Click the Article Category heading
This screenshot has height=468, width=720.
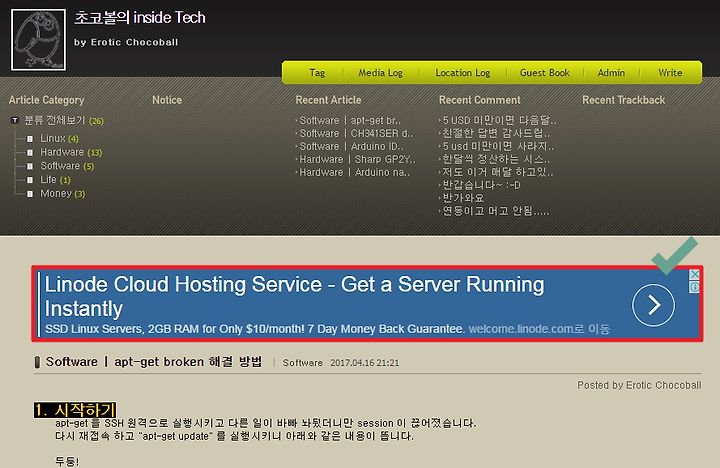click(x=46, y=100)
